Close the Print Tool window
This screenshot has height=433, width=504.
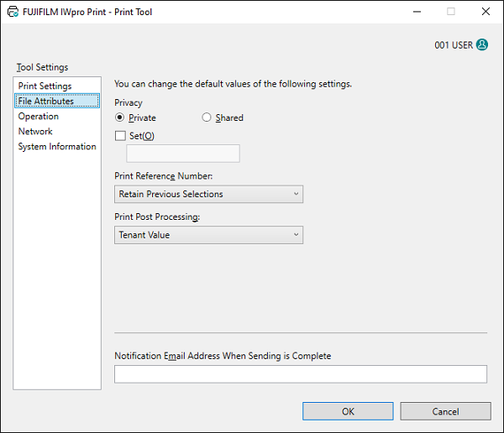(x=485, y=13)
